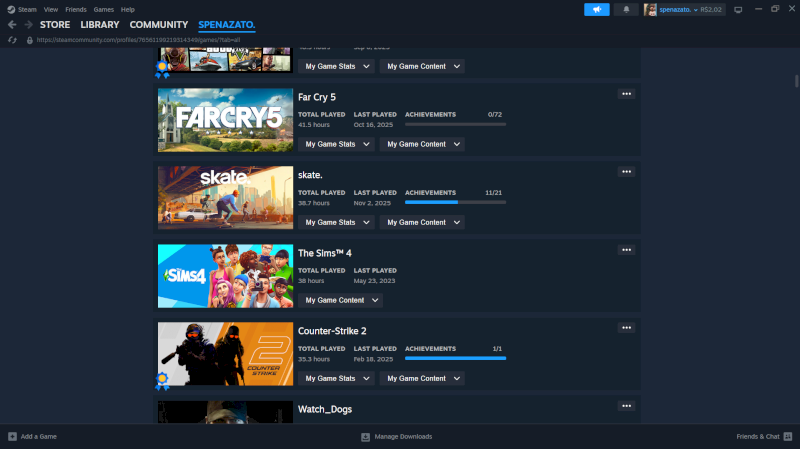
Task: Expand My Game Stats for Far Cry 5
Action: (x=336, y=144)
